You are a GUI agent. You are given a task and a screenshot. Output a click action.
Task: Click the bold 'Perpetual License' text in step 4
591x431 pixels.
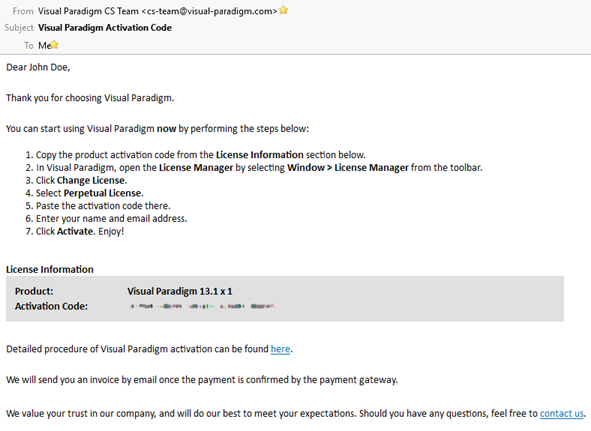tap(103, 193)
